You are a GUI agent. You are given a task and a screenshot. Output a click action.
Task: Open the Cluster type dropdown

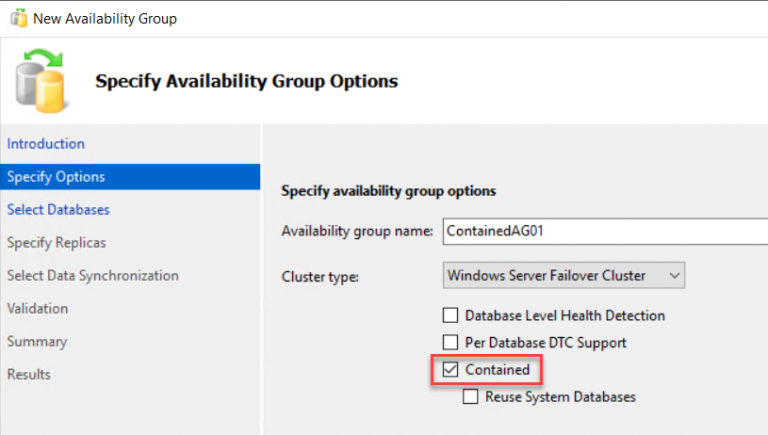pyautogui.click(x=563, y=274)
